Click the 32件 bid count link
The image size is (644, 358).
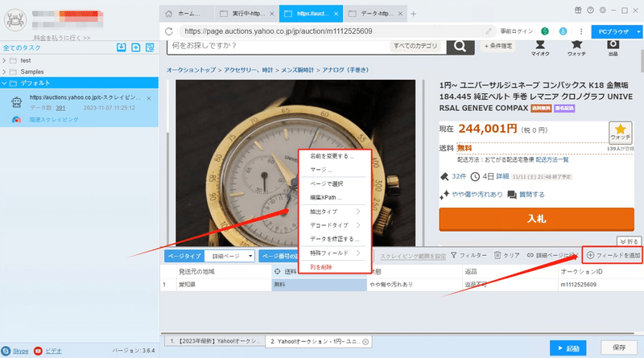[459, 176]
